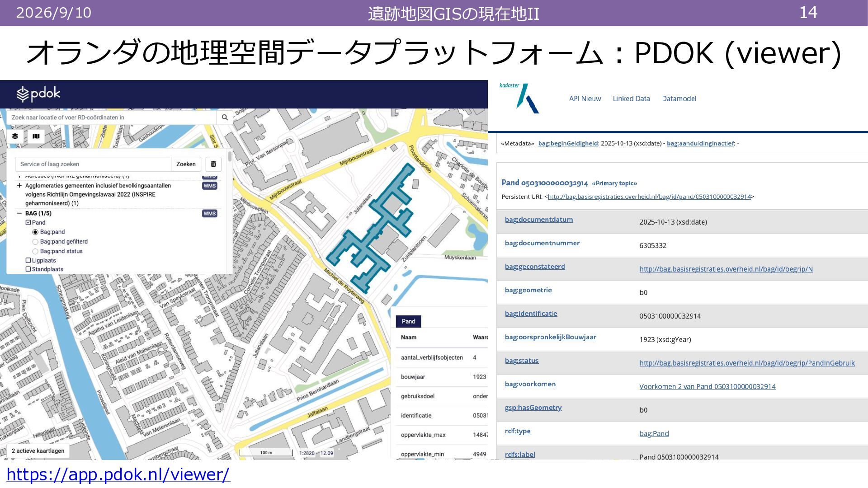This screenshot has width=868, height=488.
Task: Click the search magnifier icon
Action: (225, 117)
